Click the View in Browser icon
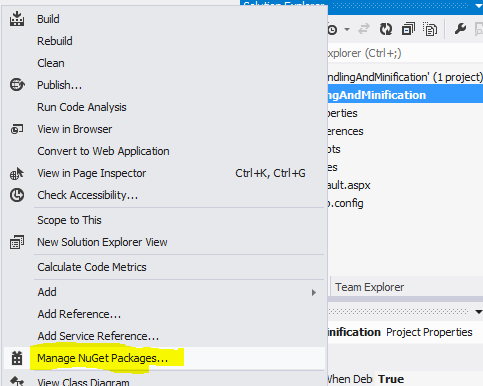Viewport: 483px width, 386px height. (x=17, y=129)
